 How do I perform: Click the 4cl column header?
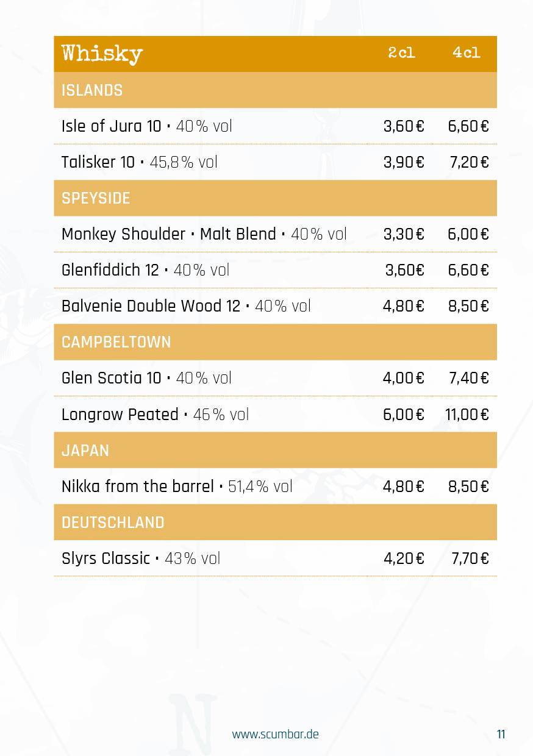[x=467, y=53]
